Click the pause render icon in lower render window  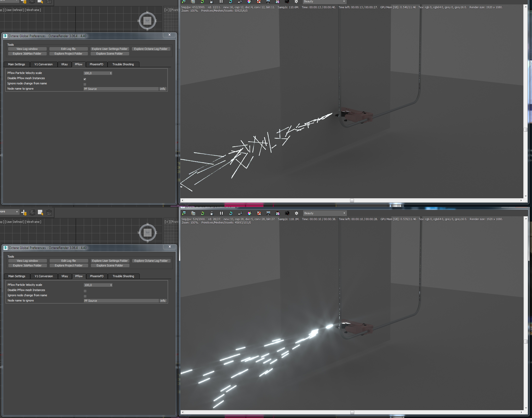pyautogui.click(x=221, y=213)
